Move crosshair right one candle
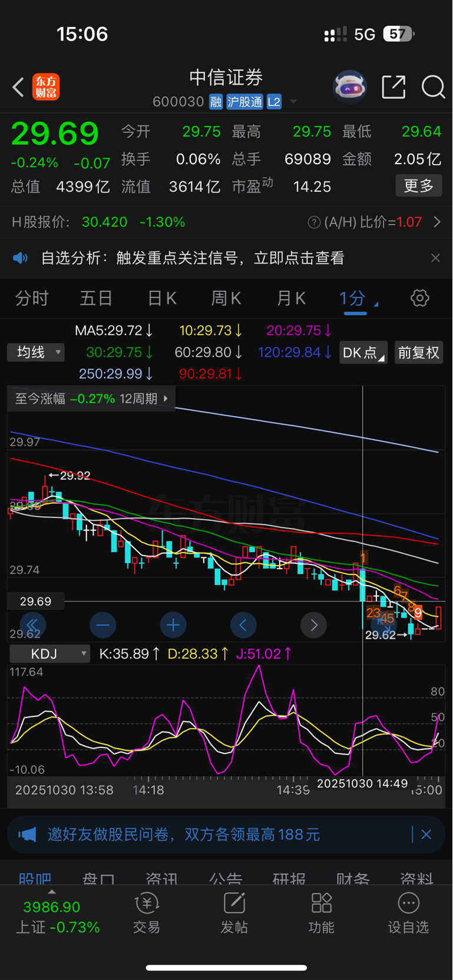 pyautogui.click(x=314, y=624)
